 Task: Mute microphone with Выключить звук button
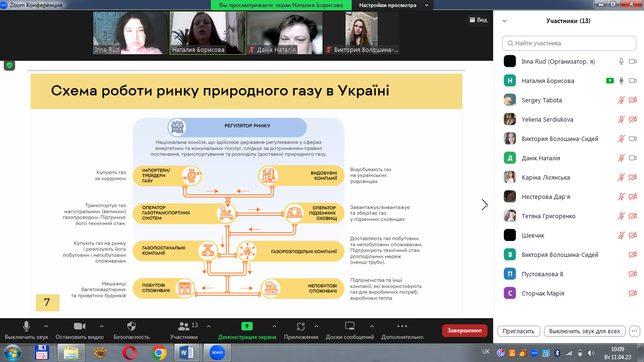coord(26,326)
